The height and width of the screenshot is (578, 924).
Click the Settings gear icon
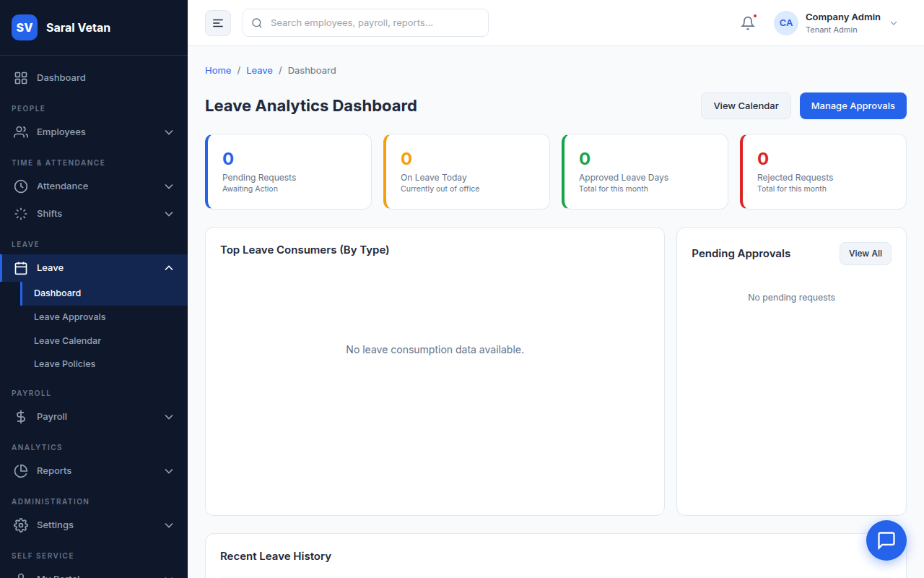click(21, 525)
